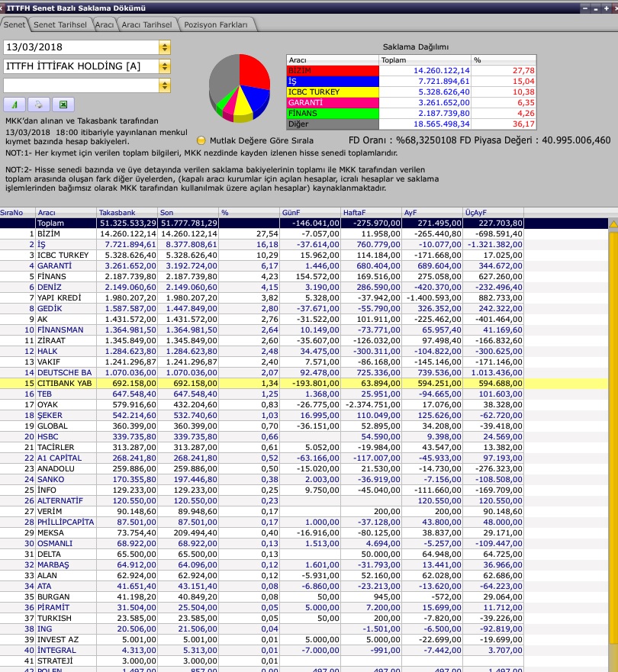
Task: Select HSBC row name
Action: (x=47, y=437)
